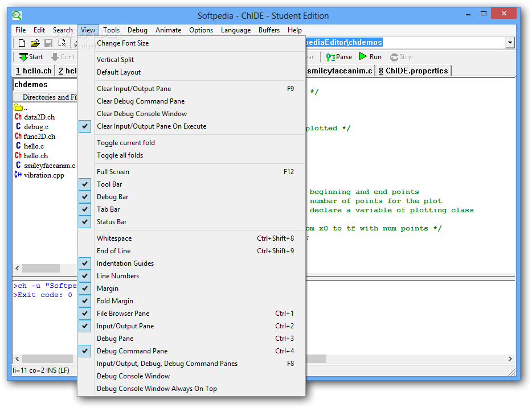The image size is (532, 408).
Task: Click the Close file icon
Action: [x=62, y=43]
